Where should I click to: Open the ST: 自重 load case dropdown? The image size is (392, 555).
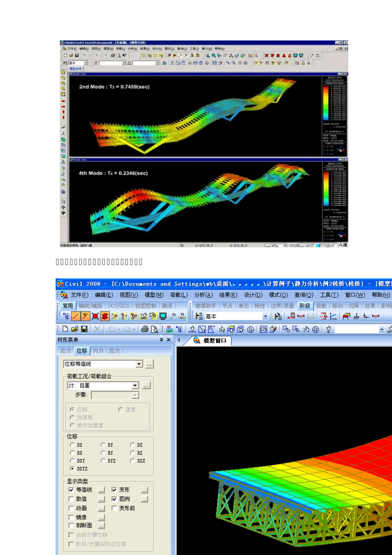135,385
